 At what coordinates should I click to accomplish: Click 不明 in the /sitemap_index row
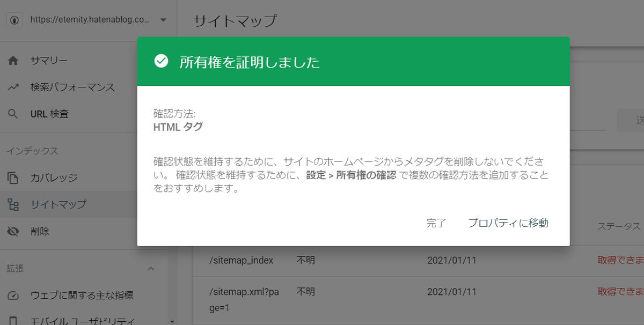tap(306, 260)
